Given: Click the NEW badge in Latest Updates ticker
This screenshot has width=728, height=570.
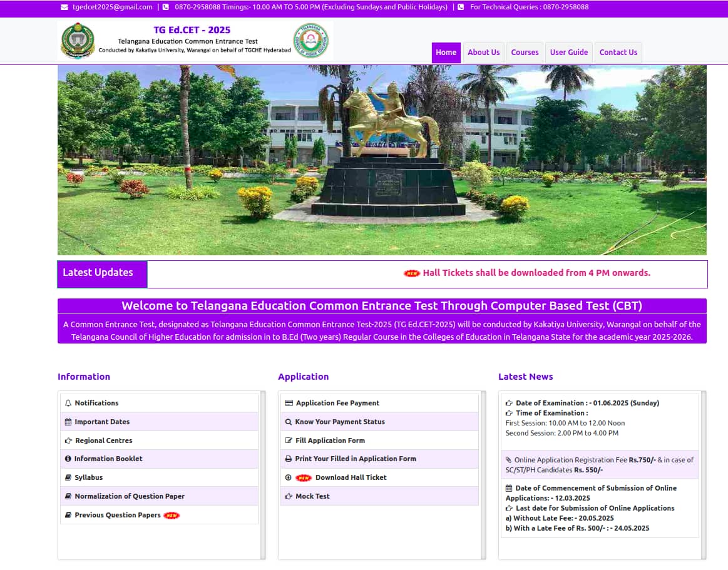Looking at the screenshot, I should (x=412, y=273).
